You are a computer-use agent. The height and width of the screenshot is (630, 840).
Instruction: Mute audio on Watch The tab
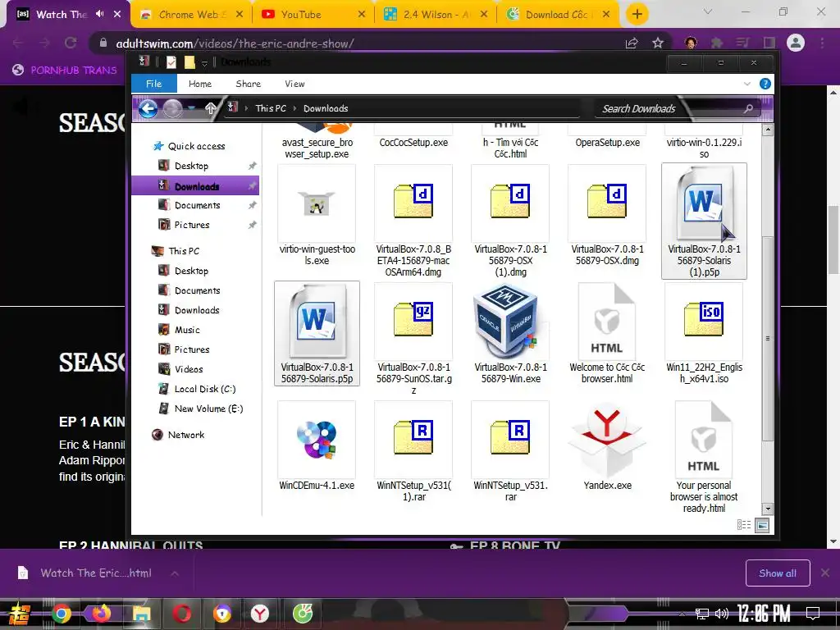coord(99,14)
